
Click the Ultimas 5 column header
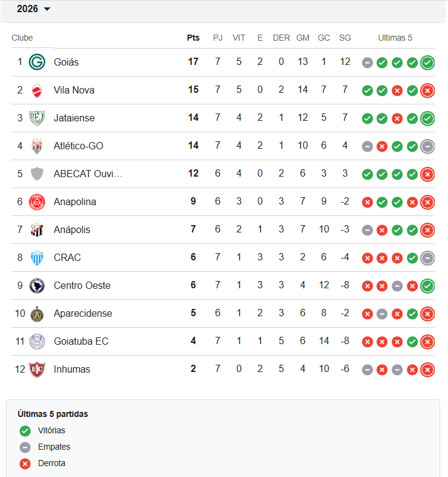click(x=395, y=38)
